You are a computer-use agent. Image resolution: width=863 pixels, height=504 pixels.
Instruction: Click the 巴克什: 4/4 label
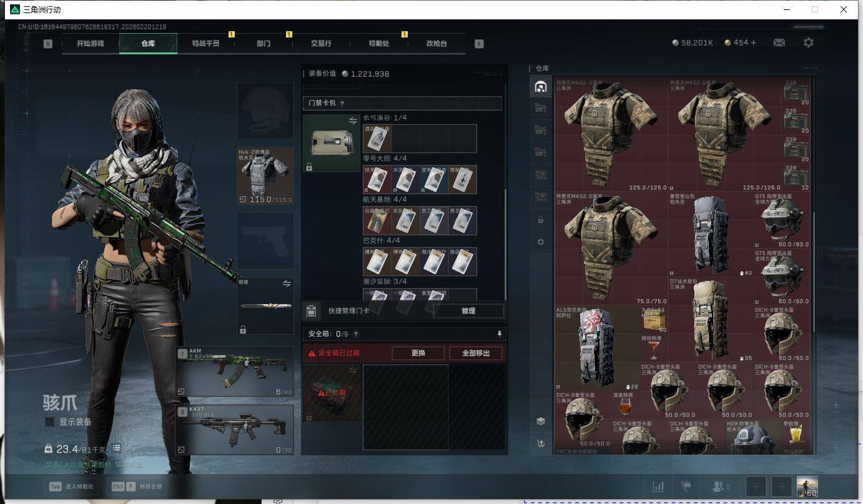pyautogui.click(x=382, y=240)
